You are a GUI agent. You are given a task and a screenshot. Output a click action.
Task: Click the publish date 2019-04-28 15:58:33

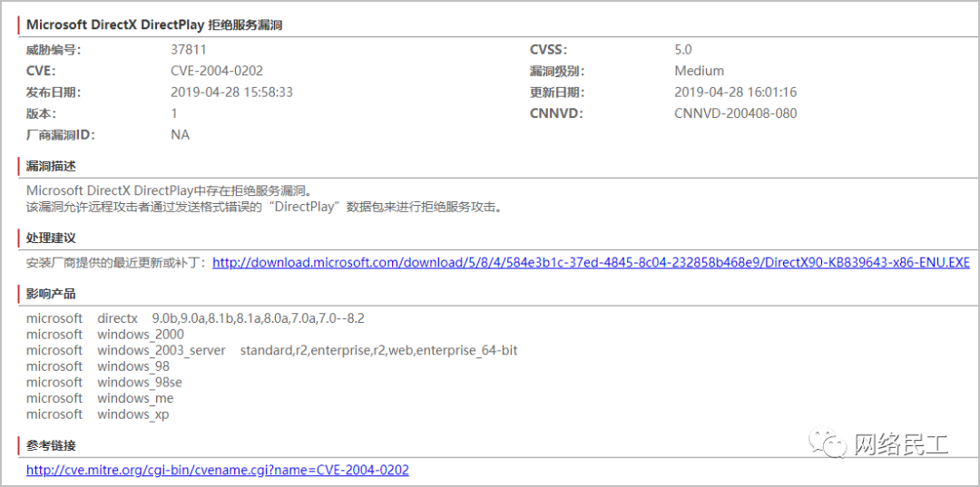[x=232, y=93]
